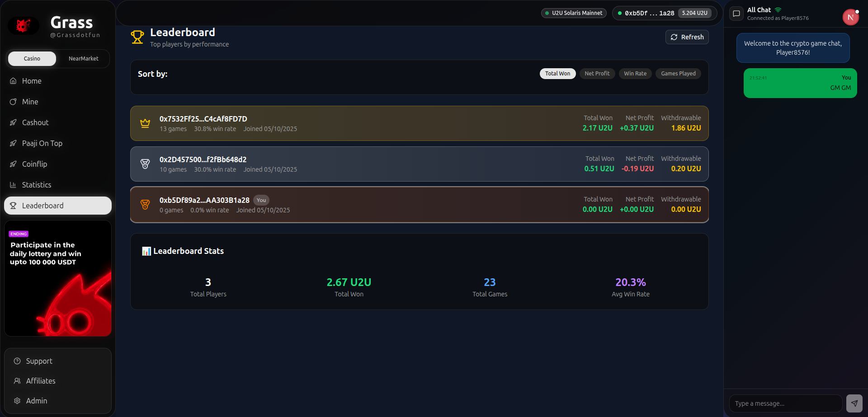The height and width of the screenshot is (417, 868).
Task: Refresh the leaderboard
Action: click(x=687, y=37)
